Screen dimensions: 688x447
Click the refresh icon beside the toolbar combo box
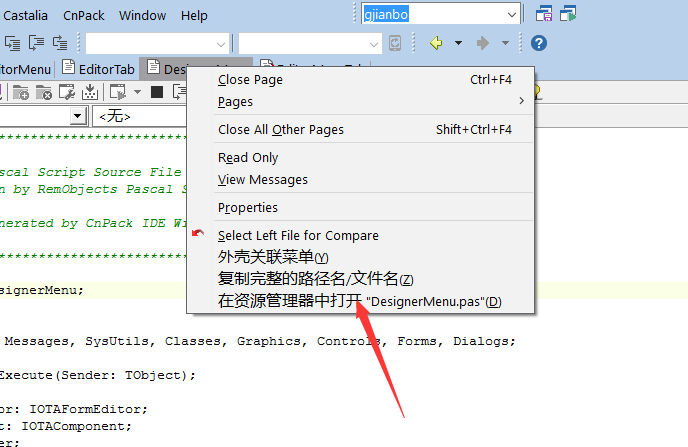tap(396, 43)
